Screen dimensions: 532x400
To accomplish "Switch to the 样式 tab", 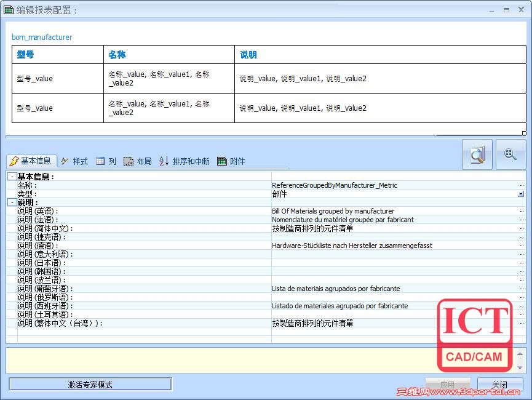I will 74,161.
